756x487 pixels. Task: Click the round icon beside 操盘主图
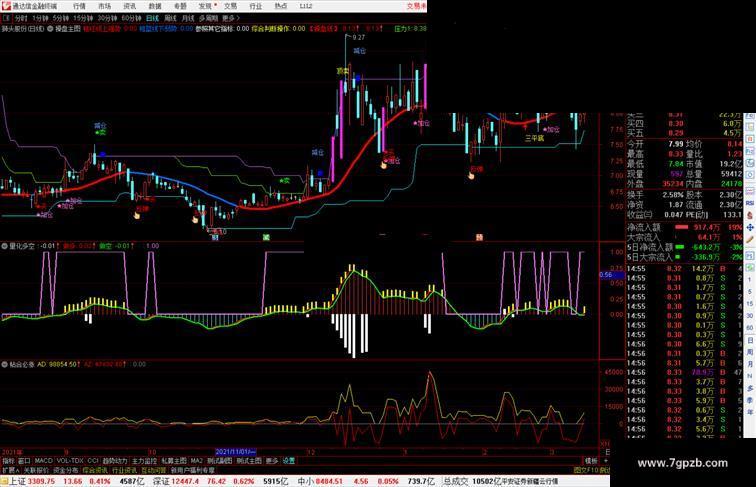[x=50, y=29]
